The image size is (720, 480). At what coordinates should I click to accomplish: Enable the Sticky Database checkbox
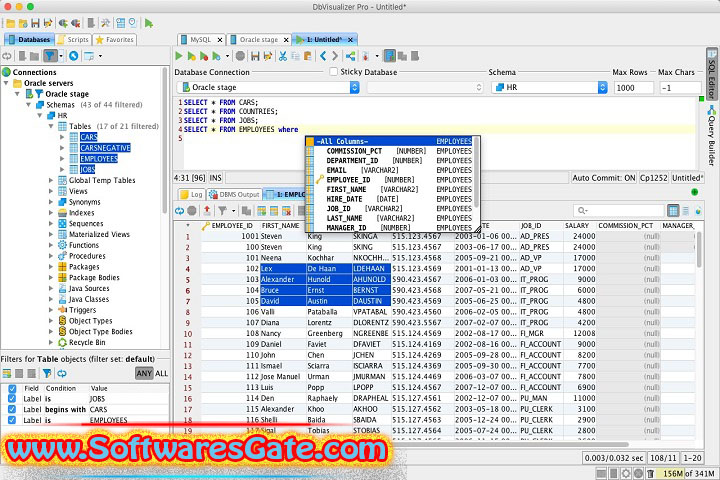tap(334, 72)
